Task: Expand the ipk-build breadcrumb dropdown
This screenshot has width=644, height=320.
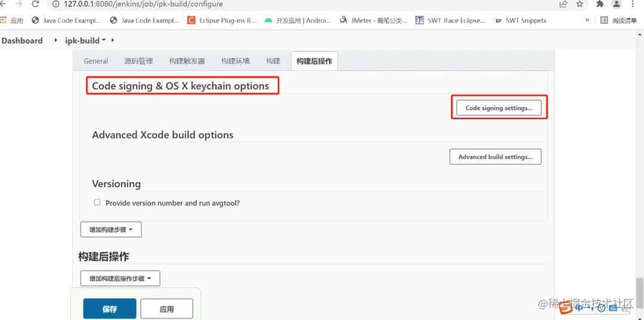Action: tap(104, 41)
